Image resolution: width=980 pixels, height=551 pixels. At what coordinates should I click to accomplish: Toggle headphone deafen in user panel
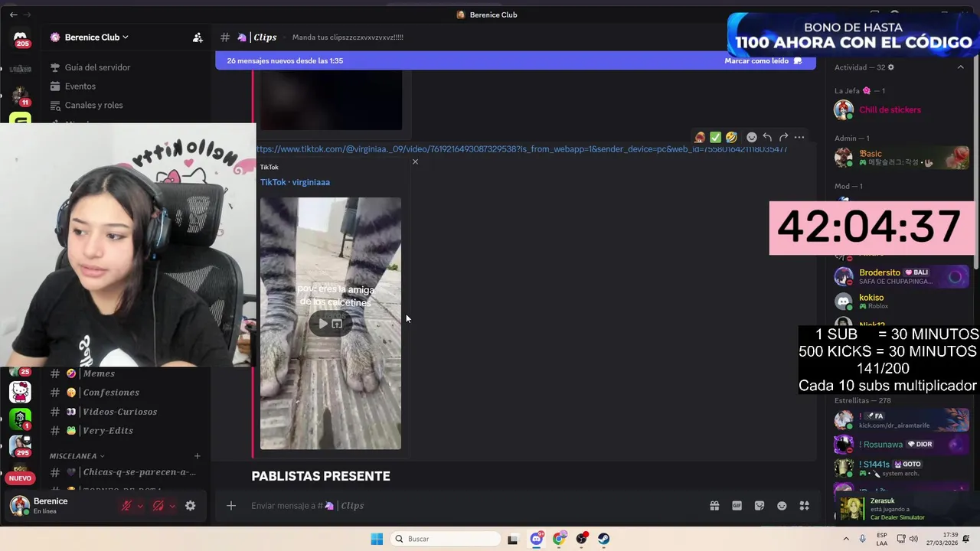[158, 506]
